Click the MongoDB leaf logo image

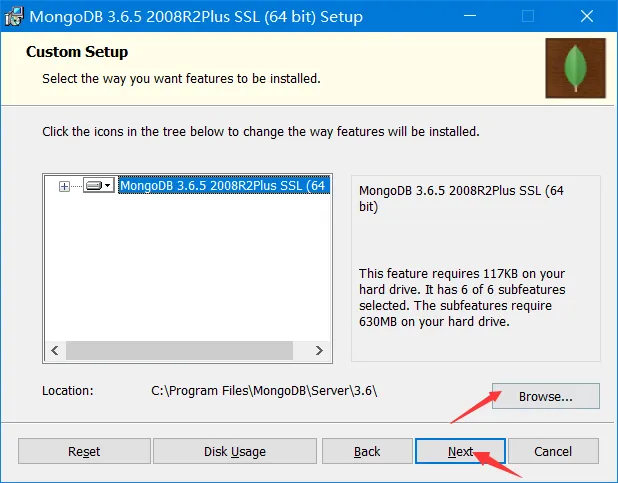coord(575,68)
